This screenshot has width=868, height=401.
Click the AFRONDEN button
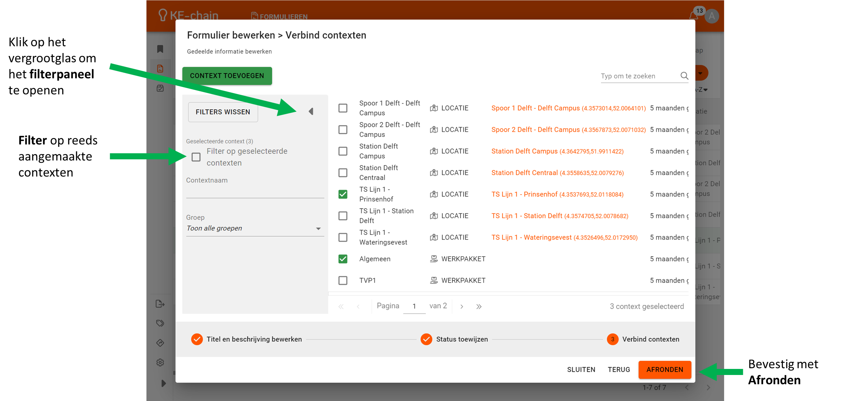[665, 370]
